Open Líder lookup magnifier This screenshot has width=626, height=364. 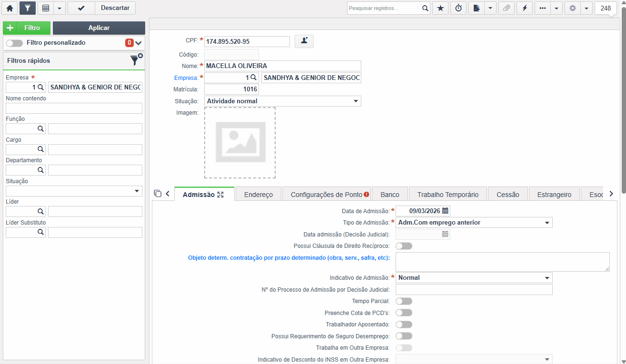[40, 211]
